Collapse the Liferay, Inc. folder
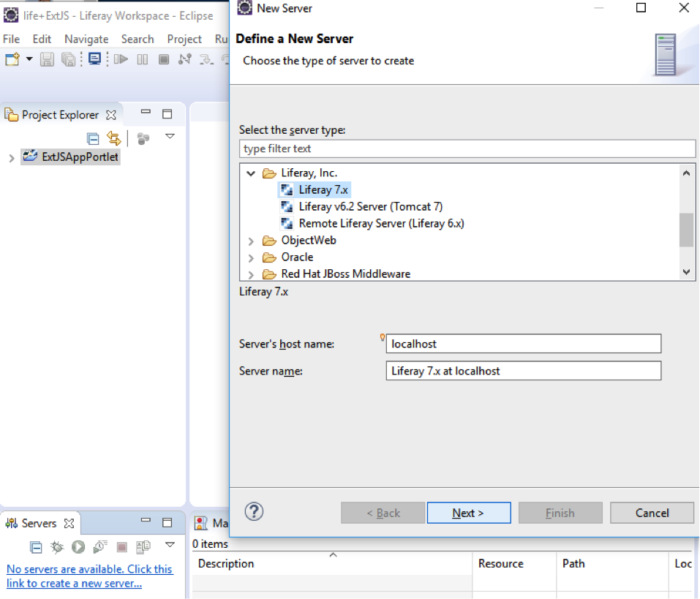 (251, 174)
